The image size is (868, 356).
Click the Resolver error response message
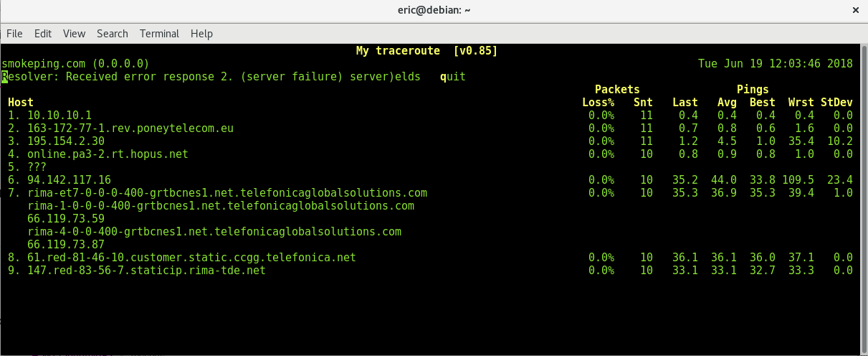211,77
